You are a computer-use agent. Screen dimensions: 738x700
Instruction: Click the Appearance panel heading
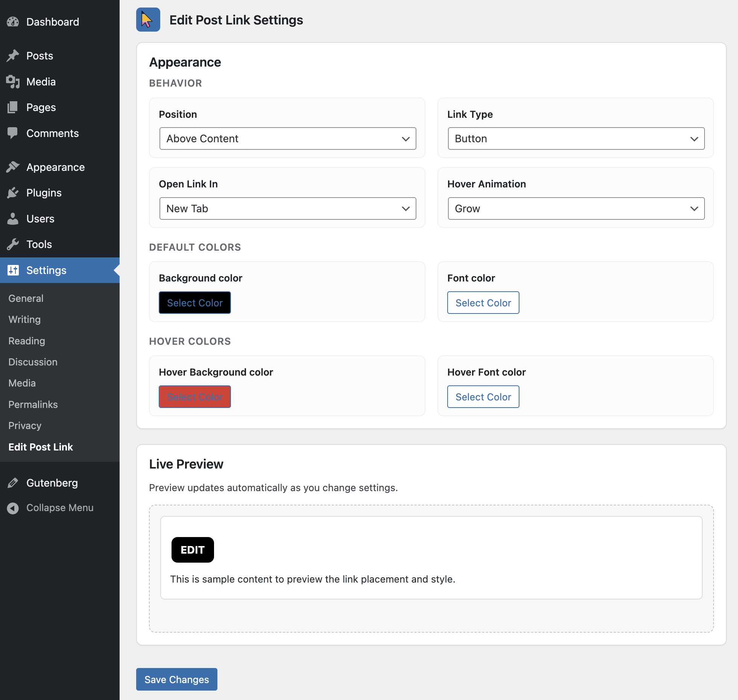pyautogui.click(x=185, y=62)
